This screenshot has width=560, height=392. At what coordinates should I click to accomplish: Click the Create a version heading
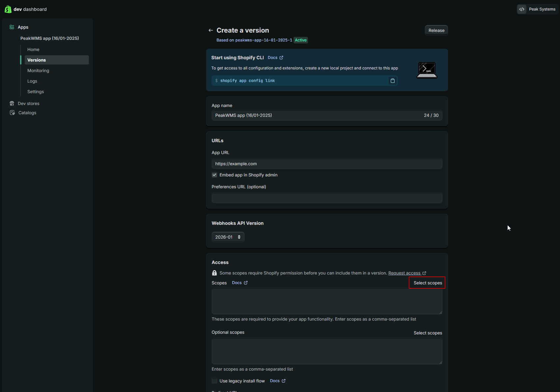[243, 30]
